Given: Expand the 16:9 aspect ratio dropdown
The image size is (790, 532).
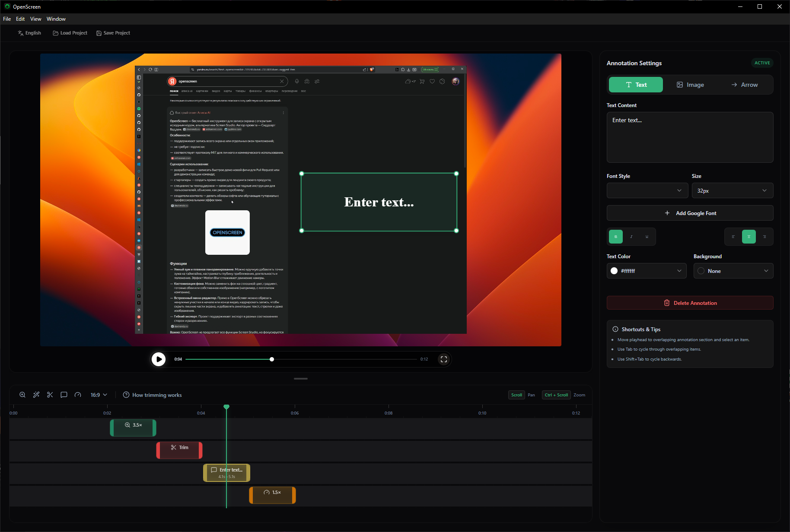Looking at the screenshot, I should click(x=99, y=395).
